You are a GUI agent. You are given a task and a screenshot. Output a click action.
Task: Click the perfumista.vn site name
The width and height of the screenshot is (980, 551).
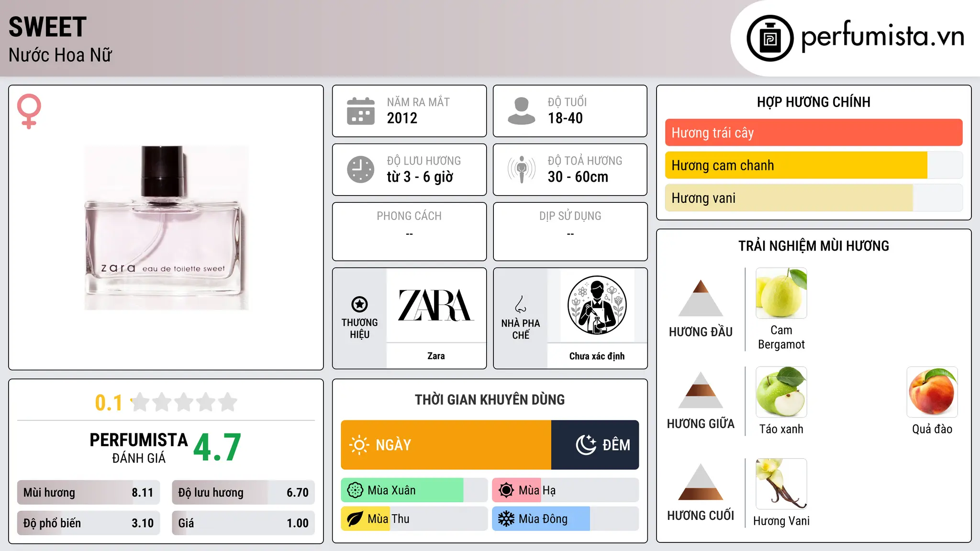pos(882,36)
